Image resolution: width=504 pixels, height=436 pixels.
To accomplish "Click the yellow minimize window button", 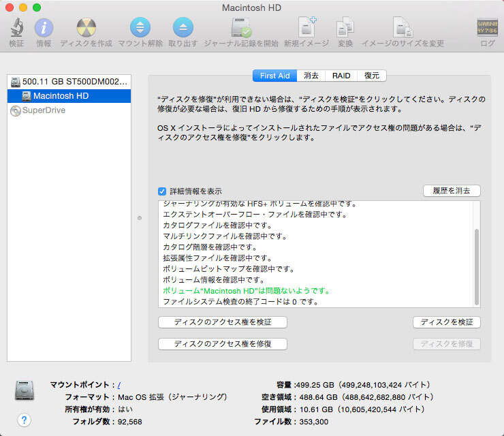I will (x=23, y=7).
